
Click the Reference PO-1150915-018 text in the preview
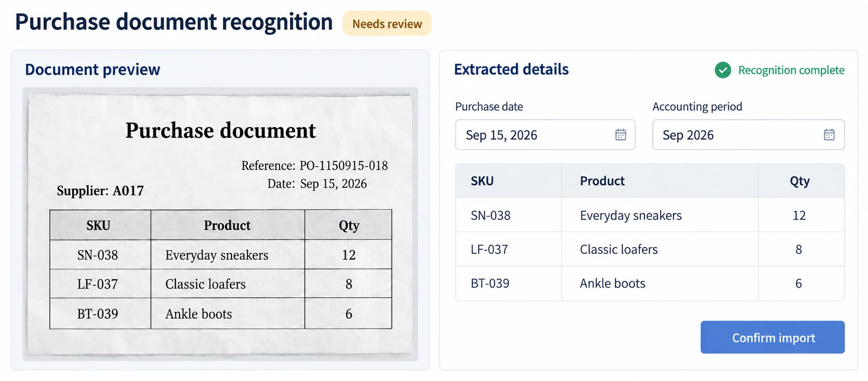(314, 166)
